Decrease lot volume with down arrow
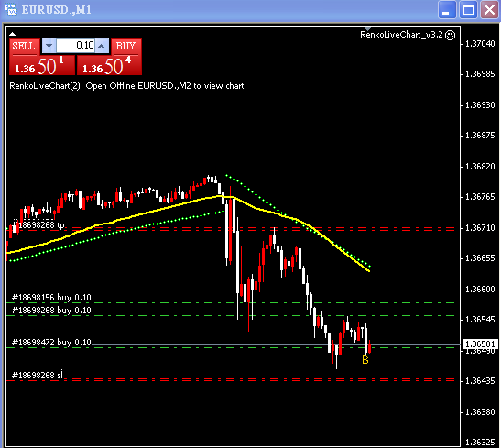This screenshot has width=501, height=448. (49, 46)
